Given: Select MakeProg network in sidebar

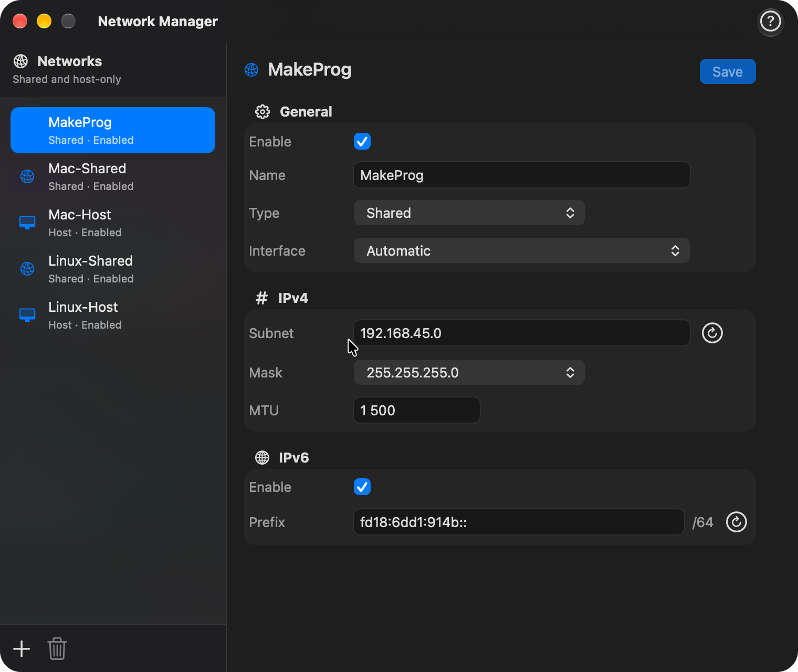Looking at the screenshot, I should click(113, 130).
